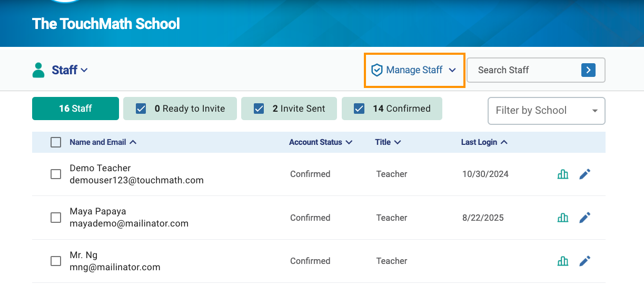Click Teacher title in Demo Teacher row
This screenshot has height=285, width=644.
tap(392, 174)
